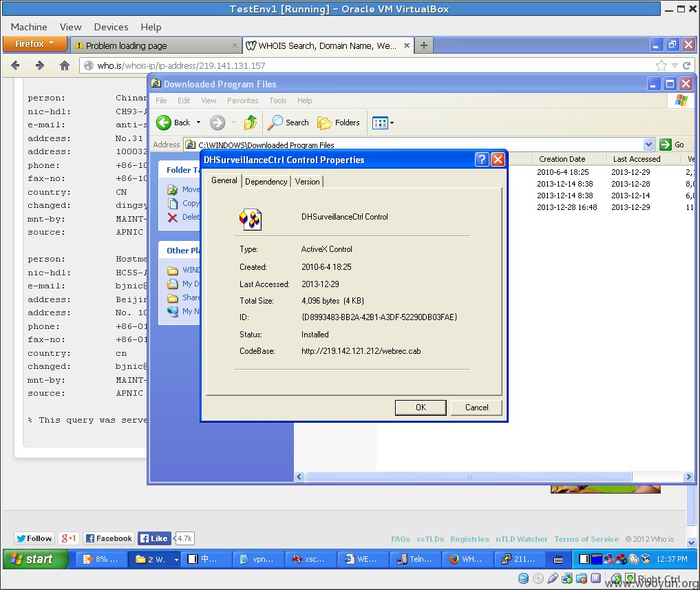The image size is (700, 590).
Task: Click the Google +1 button
Action: (68, 538)
